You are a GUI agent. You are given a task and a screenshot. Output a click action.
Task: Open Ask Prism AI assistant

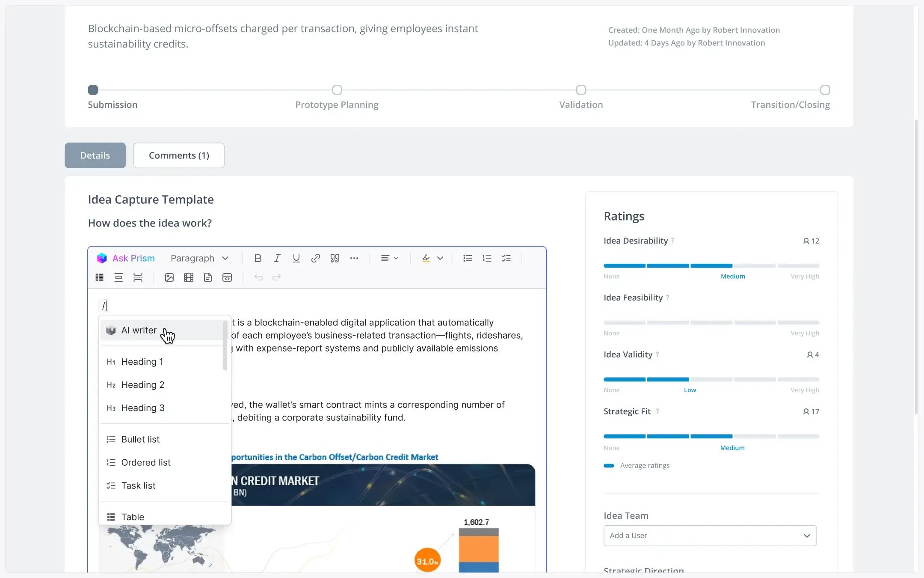(125, 258)
